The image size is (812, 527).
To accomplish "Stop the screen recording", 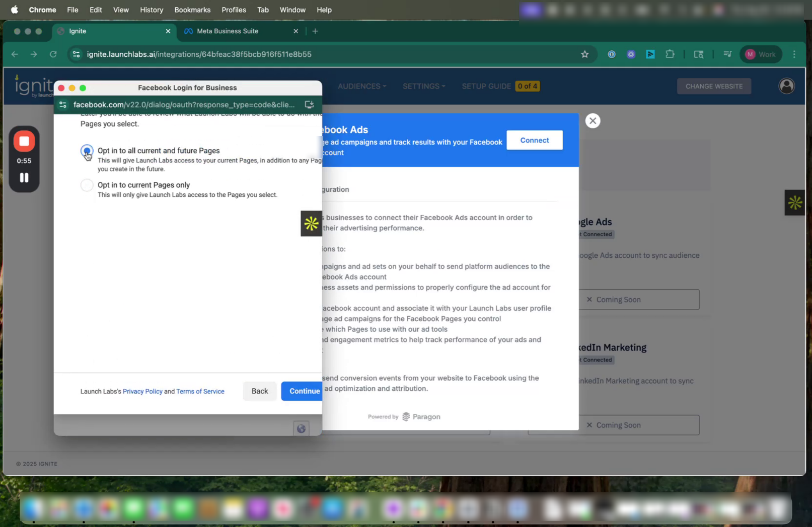I will click(24, 141).
